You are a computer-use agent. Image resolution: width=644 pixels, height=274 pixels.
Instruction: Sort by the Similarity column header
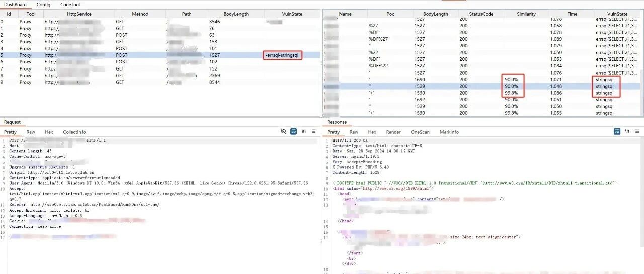coord(526,14)
